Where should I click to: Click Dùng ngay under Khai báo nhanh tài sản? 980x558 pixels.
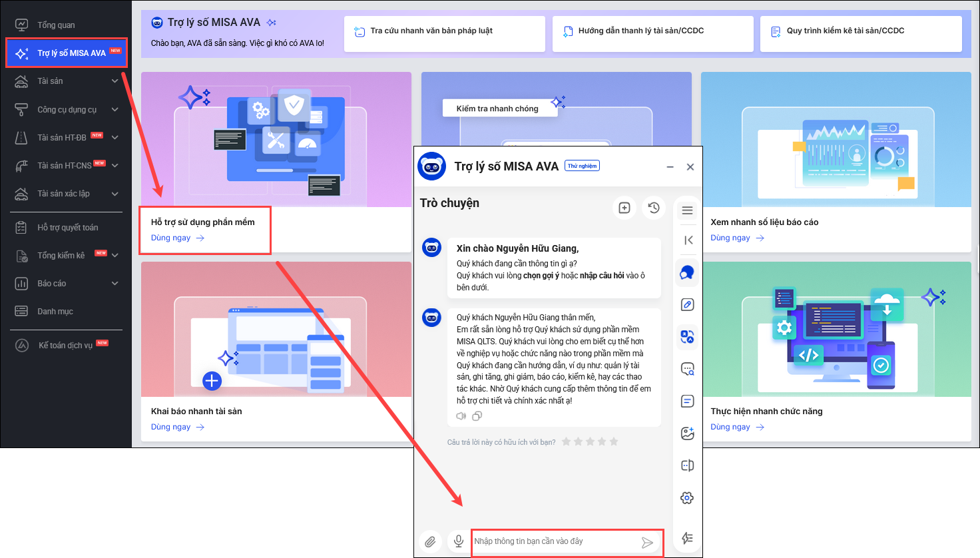[178, 427]
